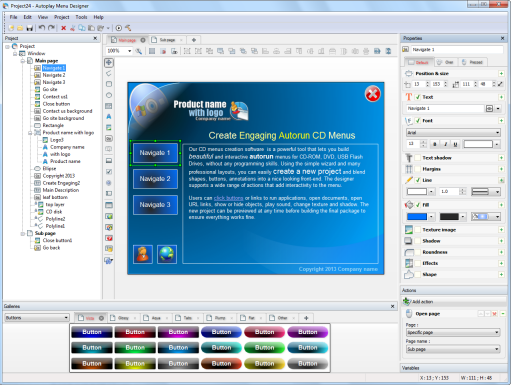Click the Redo arrow icon

tap(51, 28)
